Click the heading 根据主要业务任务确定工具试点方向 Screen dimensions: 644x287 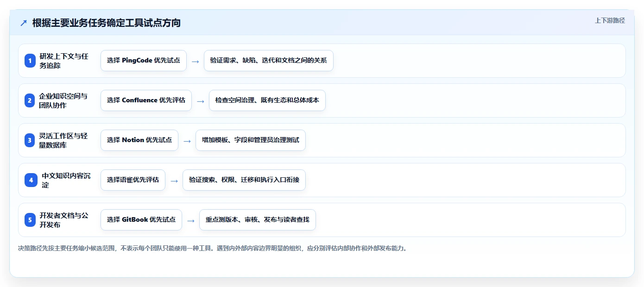106,23
